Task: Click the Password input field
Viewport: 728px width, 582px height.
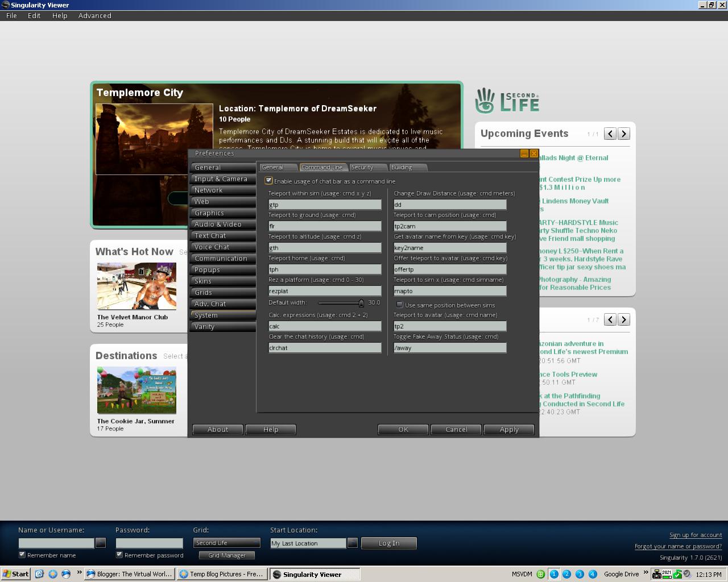Action: pos(149,543)
